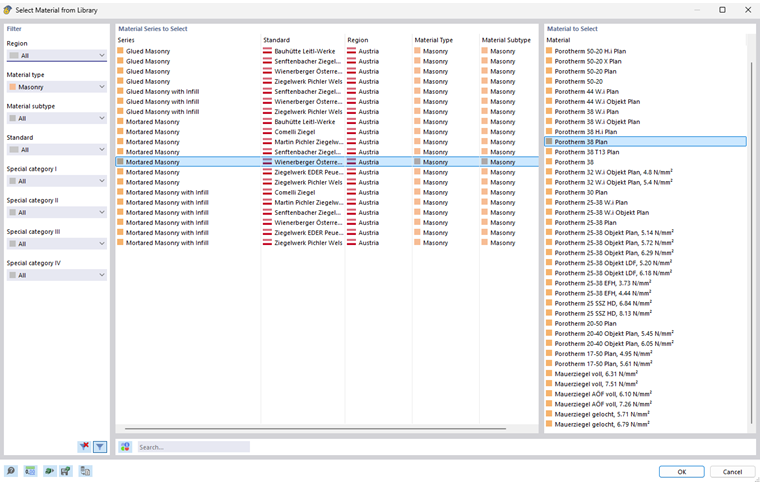Open the colored categories icon beside Search
The height and width of the screenshot is (485, 760).
point(126,447)
